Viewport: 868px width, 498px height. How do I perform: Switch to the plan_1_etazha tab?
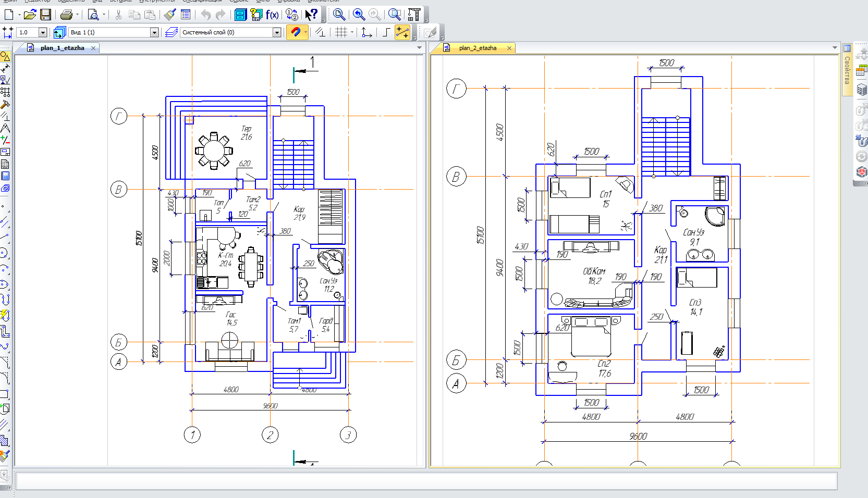[62, 48]
